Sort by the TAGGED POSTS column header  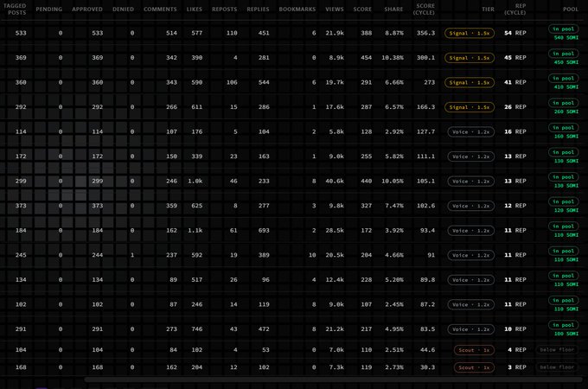click(15, 9)
